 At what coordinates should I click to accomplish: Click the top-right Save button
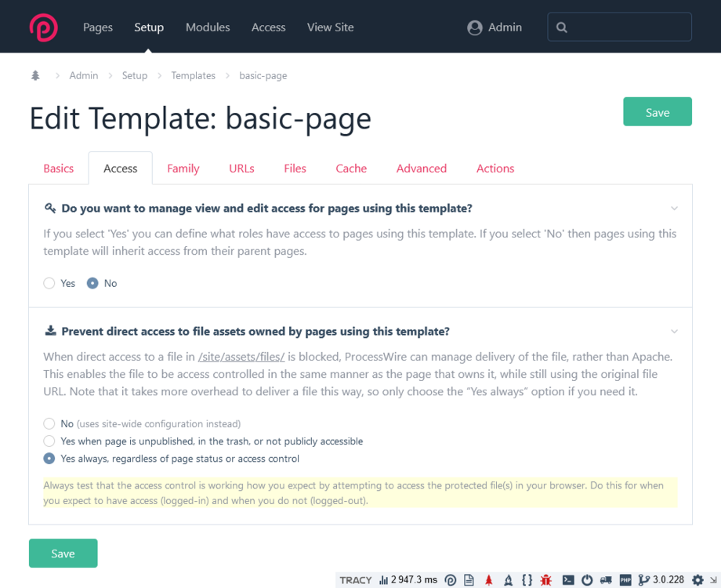pyautogui.click(x=657, y=112)
